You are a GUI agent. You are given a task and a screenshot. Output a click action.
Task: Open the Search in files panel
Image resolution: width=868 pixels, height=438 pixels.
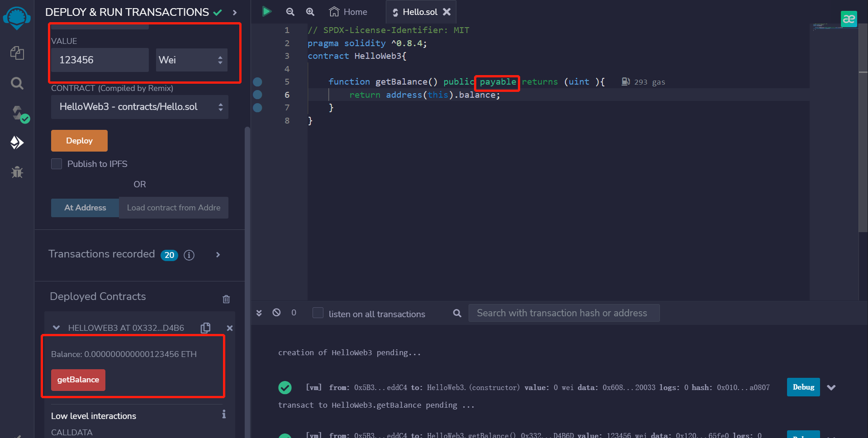tap(17, 83)
